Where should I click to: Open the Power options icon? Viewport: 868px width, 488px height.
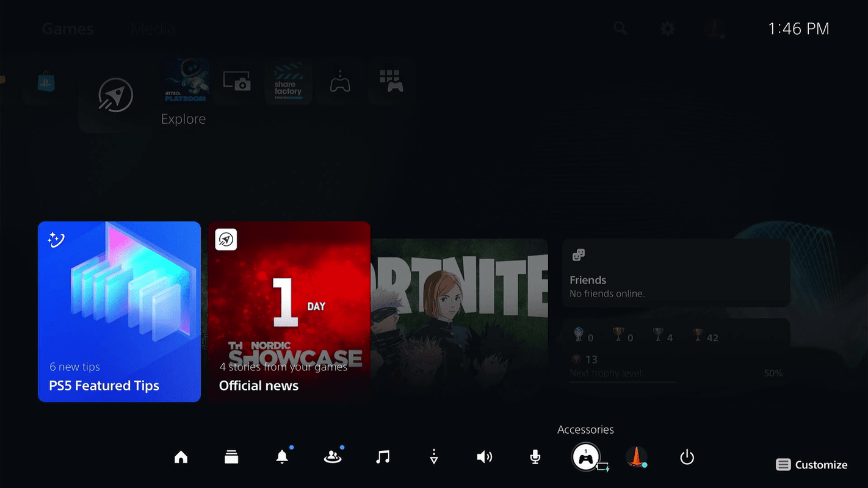point(687,457)
